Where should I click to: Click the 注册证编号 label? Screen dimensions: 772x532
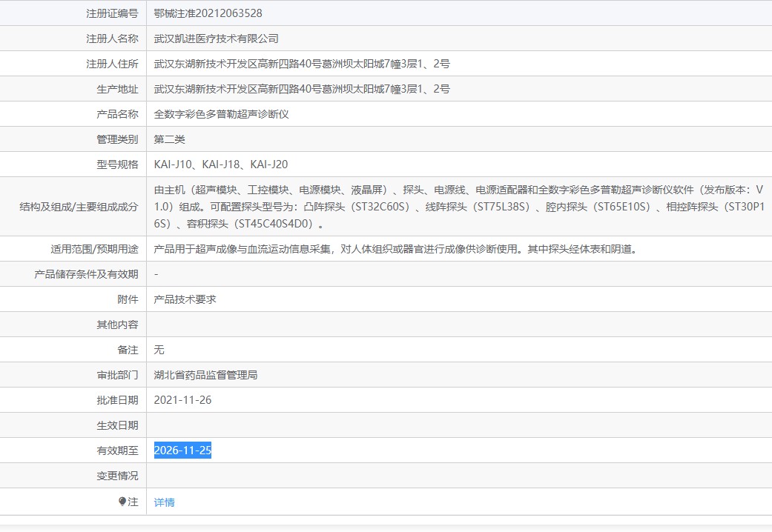coord(112,13)
